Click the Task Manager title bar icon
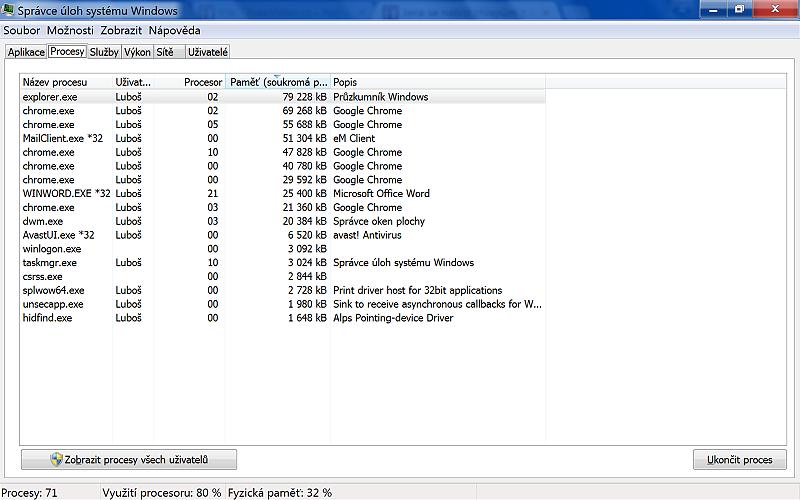 (8, 9)
